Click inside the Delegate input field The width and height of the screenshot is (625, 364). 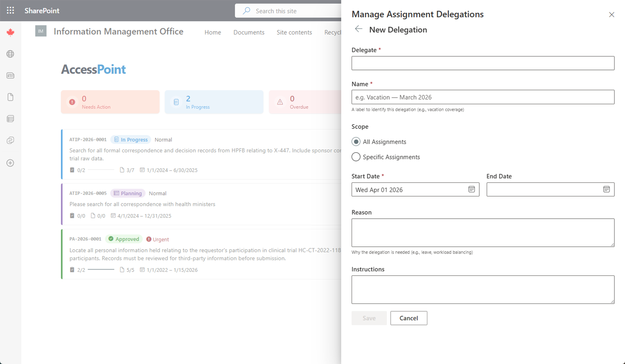point(483,63)
